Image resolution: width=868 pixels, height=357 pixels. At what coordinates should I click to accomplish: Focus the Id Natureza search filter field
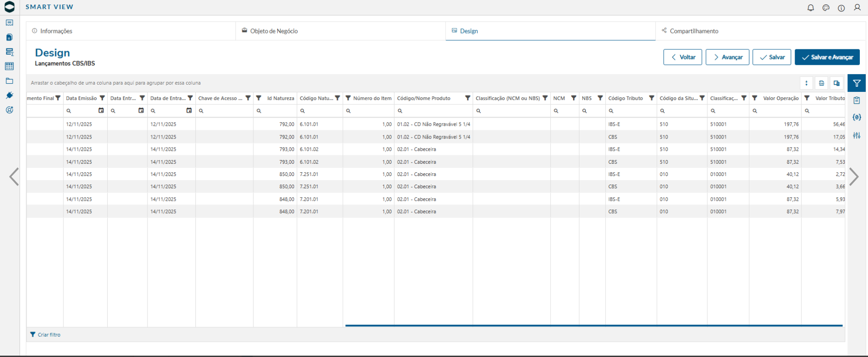[275, 111]
